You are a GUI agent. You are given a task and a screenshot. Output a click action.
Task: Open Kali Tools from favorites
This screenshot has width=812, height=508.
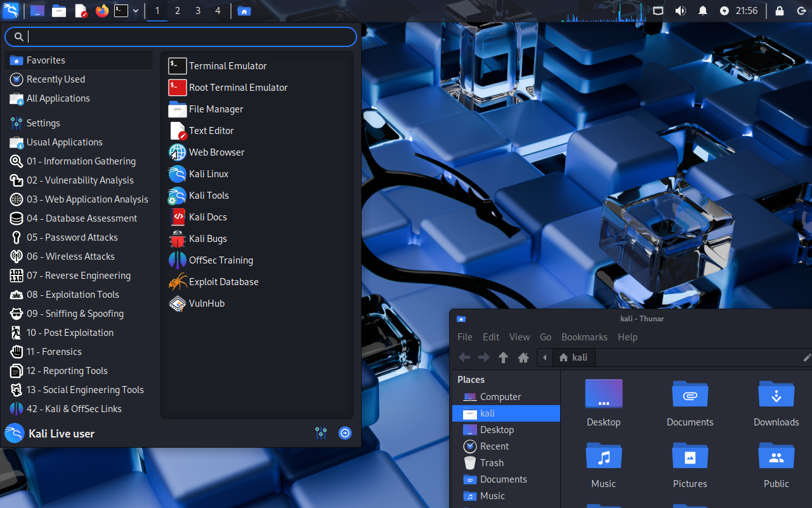point(257,196)
